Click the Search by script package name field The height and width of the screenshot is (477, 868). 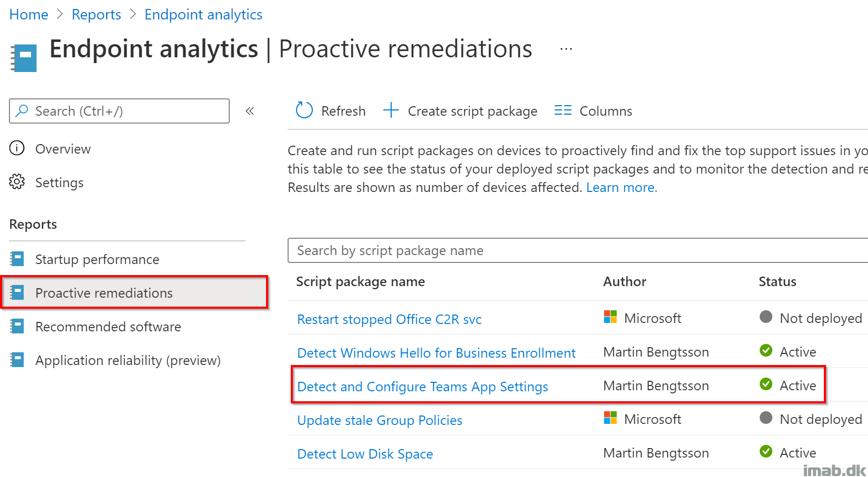pos(577,250)
